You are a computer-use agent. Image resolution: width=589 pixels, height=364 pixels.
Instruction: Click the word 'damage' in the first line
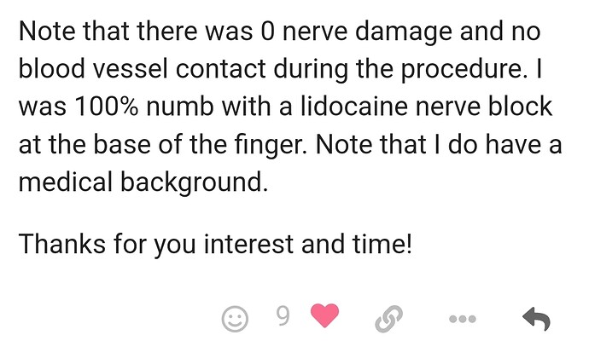click(x=404, y=32)
